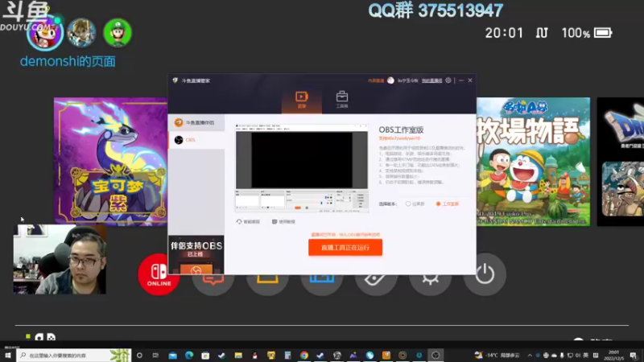Image resolution: width=644 pixels, height=362 pixels.
Task: Click the webcam overlay feed
Action: (x=60, y=259)
